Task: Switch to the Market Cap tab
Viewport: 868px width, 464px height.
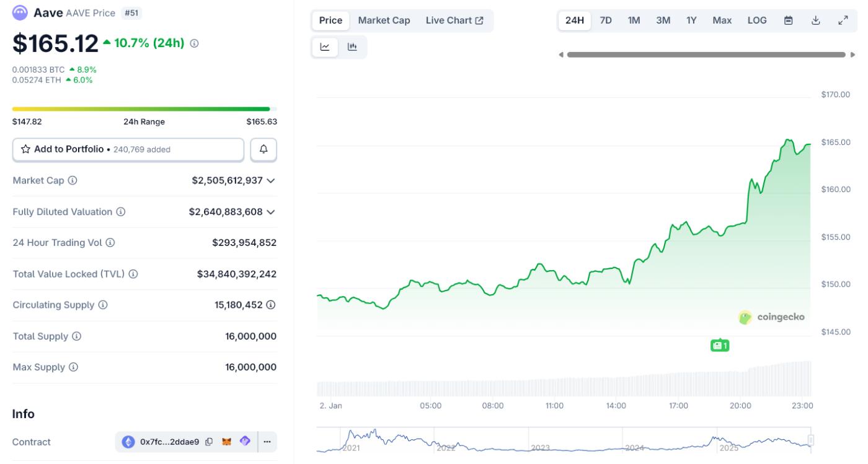Action: (384, 20)
